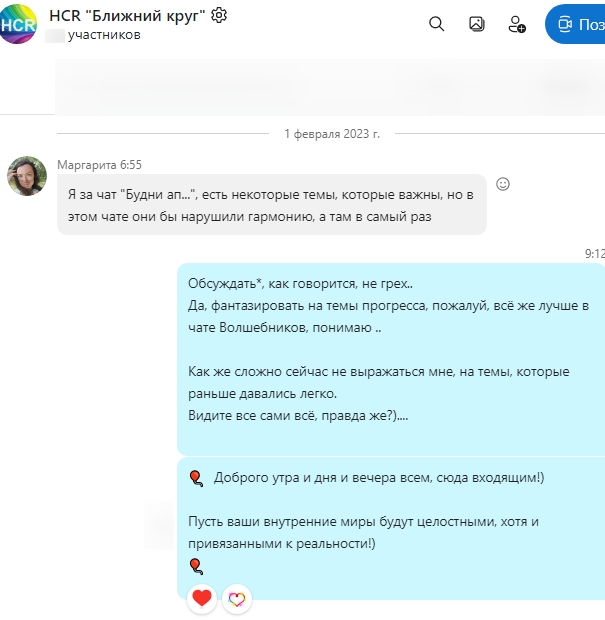Click the HCR group avatar
Screen dimensions: 605x620
pos(18,24)
